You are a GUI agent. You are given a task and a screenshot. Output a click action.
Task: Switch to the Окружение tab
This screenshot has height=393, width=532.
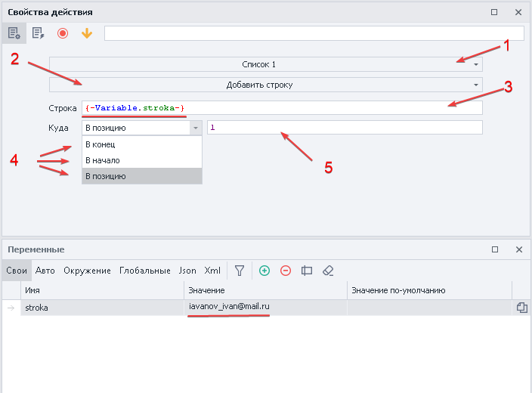[x=87, y=271]
